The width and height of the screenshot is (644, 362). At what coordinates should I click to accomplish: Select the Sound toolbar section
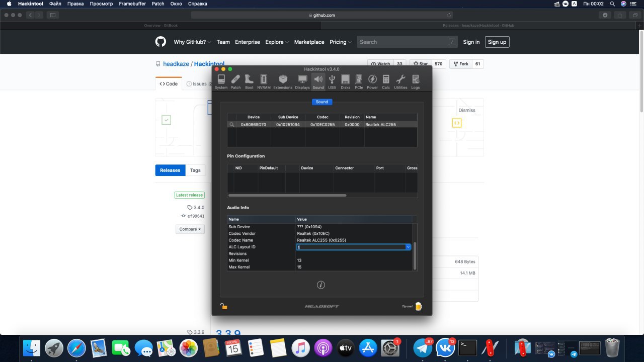(318, 81)
